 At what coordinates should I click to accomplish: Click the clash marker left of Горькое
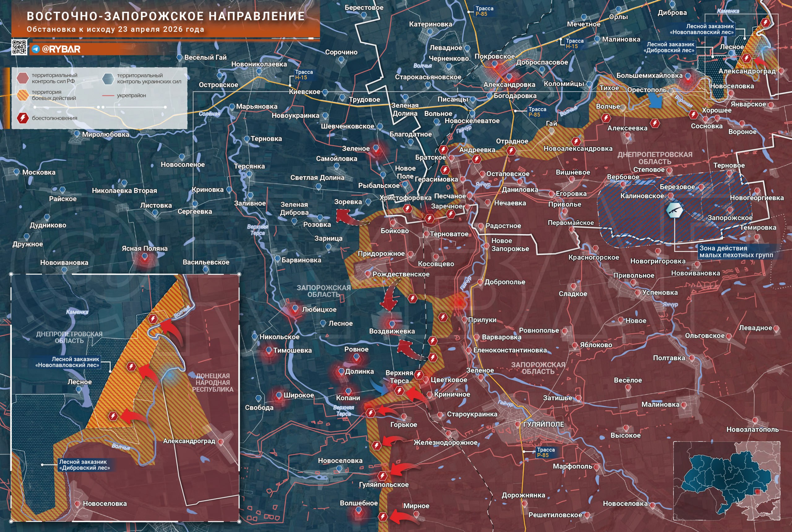point(370,413)
